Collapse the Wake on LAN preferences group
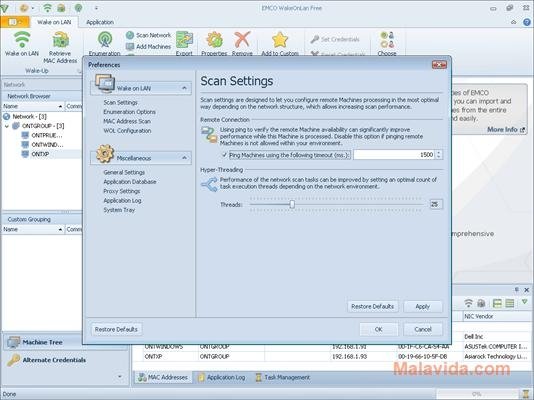The image size is (534, 400). [x=184, y=88]
